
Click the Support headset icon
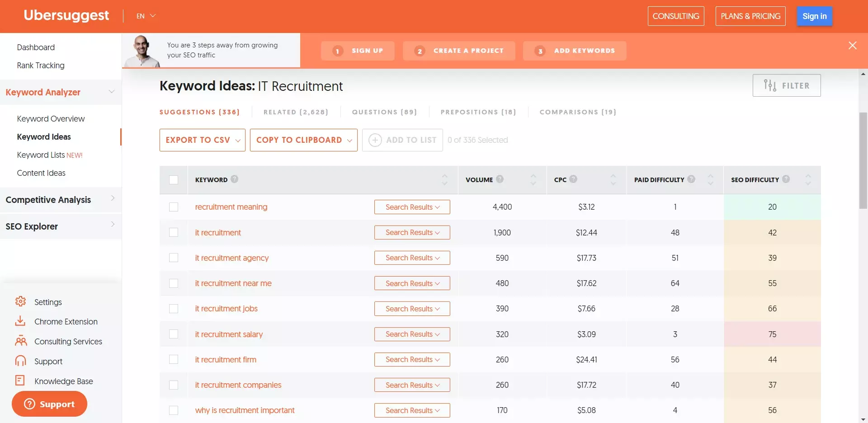pyautogui.click(x=21, y=361)
